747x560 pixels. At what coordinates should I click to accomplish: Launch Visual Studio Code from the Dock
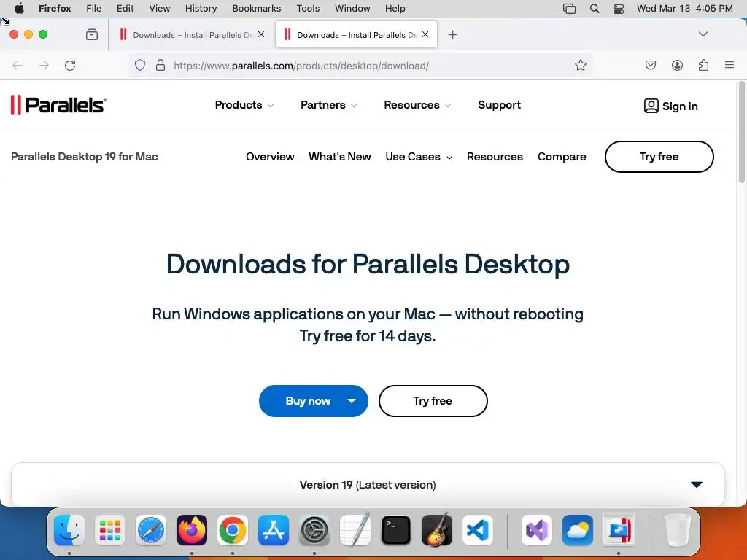(477, 530)
